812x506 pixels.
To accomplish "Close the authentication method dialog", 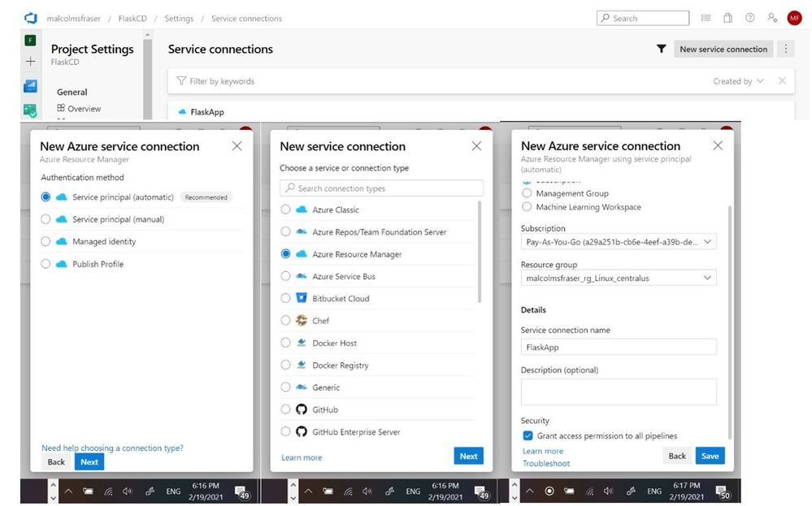I will pos(237,146).
